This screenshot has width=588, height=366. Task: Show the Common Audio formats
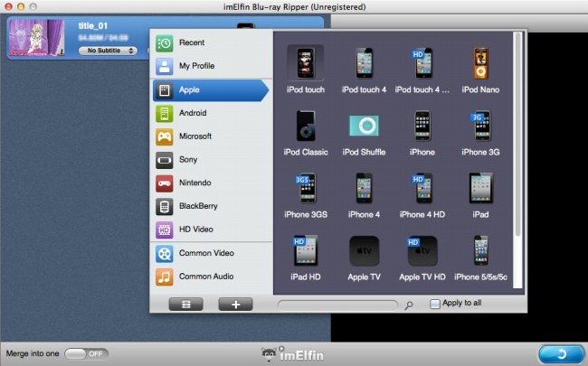211,277
